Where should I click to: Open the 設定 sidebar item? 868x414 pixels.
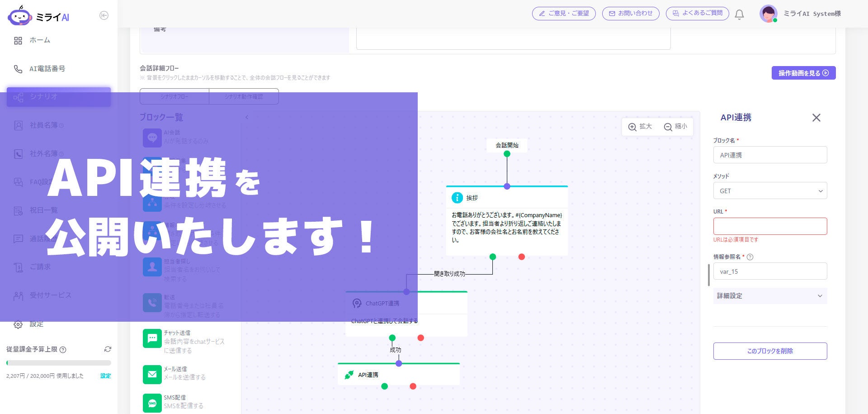click(x=36, y=324)
